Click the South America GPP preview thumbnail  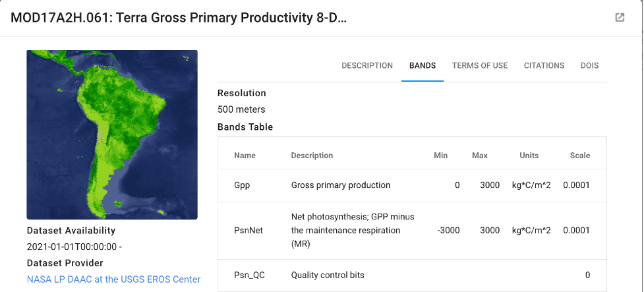112,134
